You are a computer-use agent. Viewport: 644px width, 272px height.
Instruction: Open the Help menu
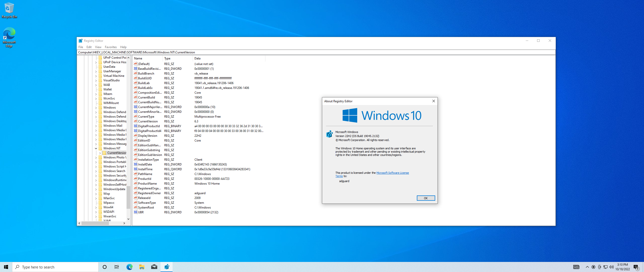pos(123,47)
